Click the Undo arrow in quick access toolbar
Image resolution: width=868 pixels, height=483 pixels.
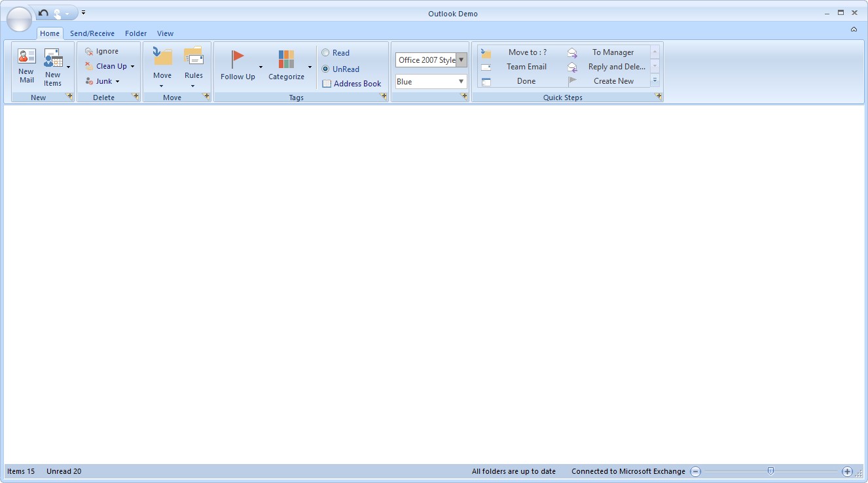point(43,12)
